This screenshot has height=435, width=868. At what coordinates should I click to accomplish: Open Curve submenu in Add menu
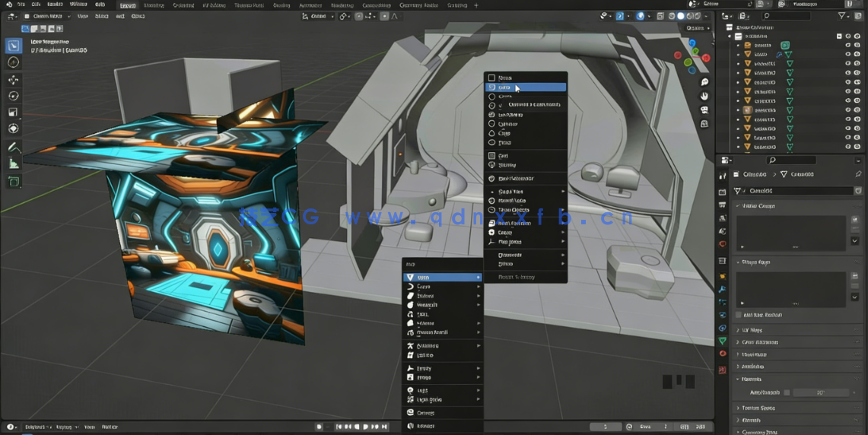click(442, 287)
